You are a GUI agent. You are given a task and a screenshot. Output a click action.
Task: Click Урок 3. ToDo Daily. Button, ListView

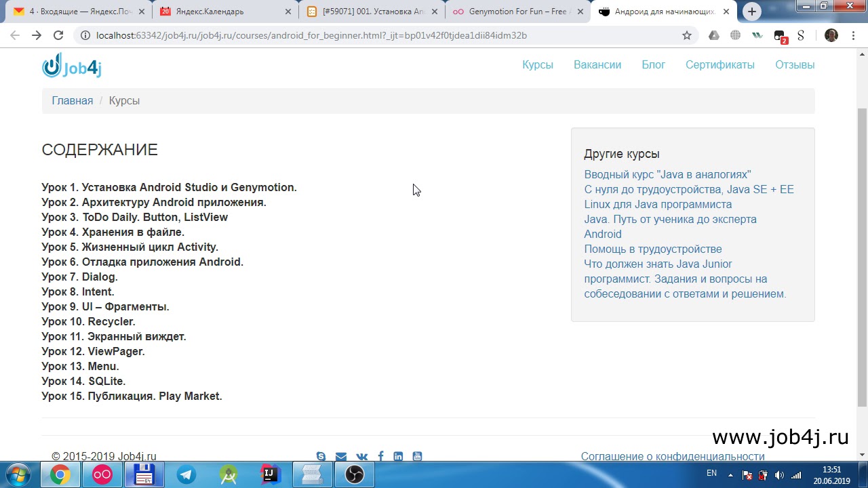coord(135,217)
